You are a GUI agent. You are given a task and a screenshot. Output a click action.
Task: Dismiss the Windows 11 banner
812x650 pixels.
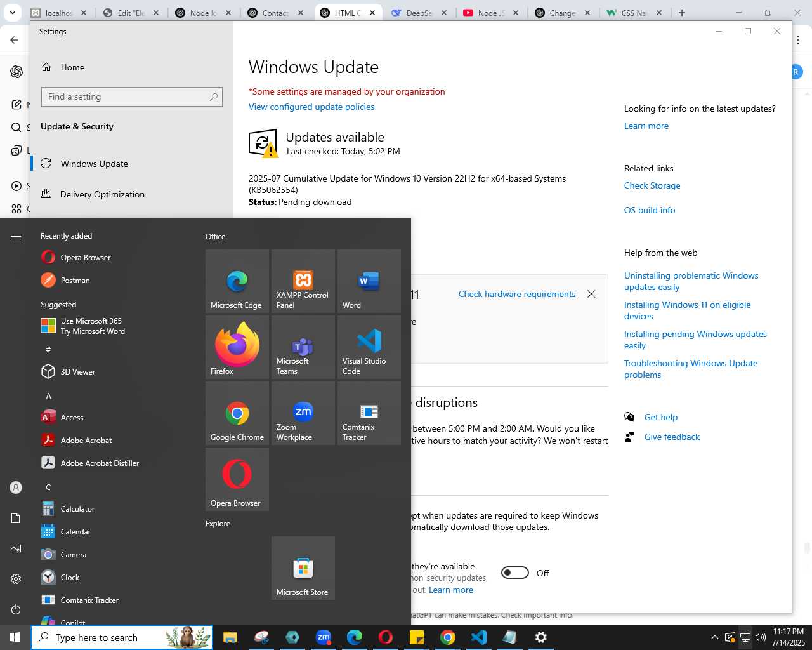591,294
